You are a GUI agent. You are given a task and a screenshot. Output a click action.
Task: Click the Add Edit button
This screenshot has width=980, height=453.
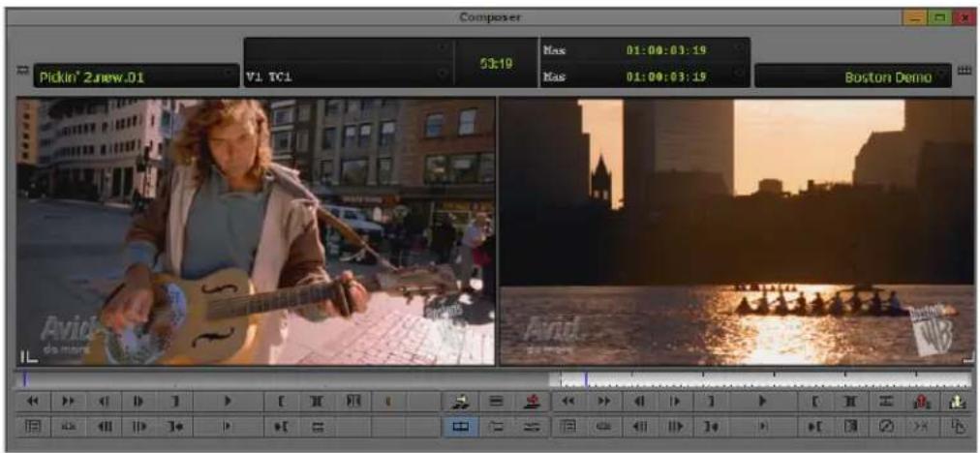coord(887,401)
